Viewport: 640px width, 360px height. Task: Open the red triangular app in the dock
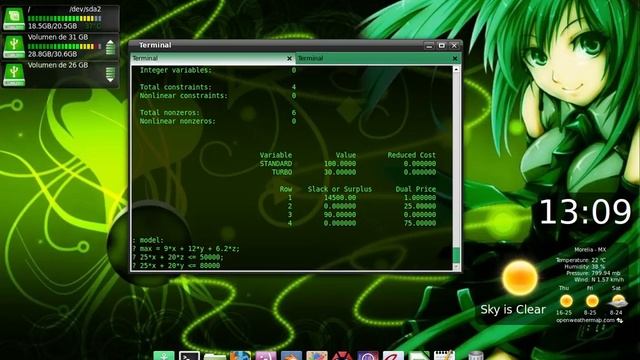pyautogui.click(x=342, y=356)
